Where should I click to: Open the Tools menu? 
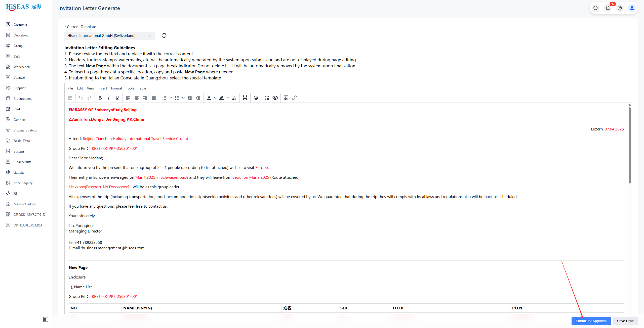(130, 88)
